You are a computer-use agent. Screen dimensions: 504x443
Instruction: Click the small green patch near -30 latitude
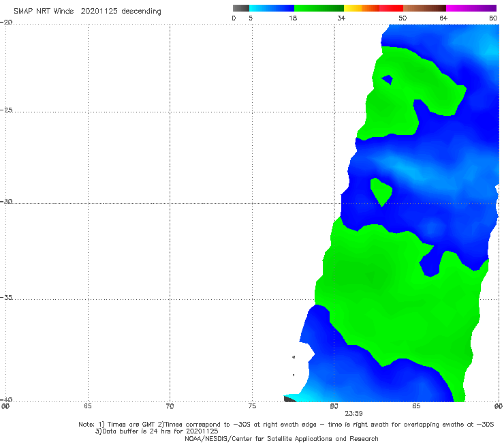tap(381, 192)
